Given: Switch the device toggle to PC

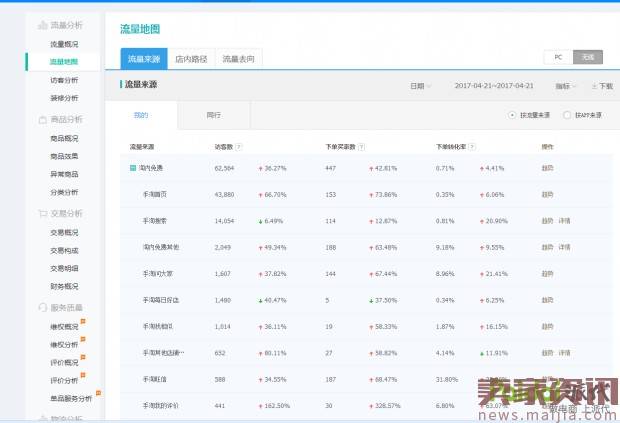Looking at the screenshot, I should (x=558, y=57).
